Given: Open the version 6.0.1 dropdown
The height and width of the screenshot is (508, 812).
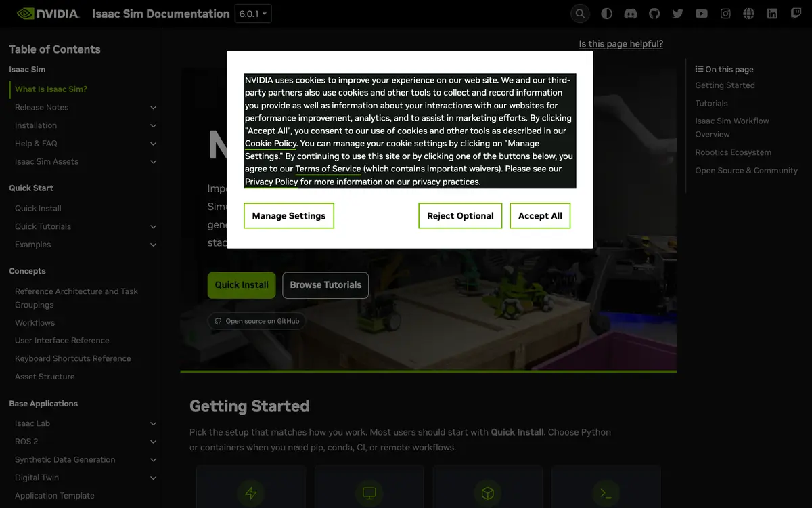Looking at the screenshot, I should click(x=253, y=14).
